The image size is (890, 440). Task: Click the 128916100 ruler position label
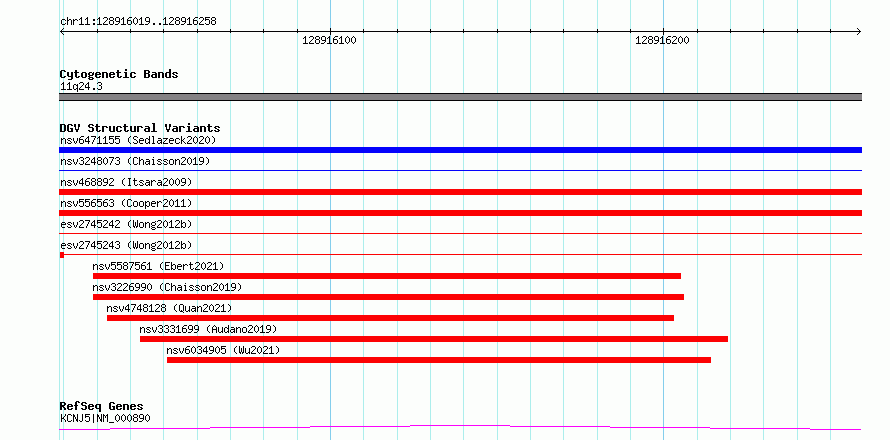(x=329, y=40)
